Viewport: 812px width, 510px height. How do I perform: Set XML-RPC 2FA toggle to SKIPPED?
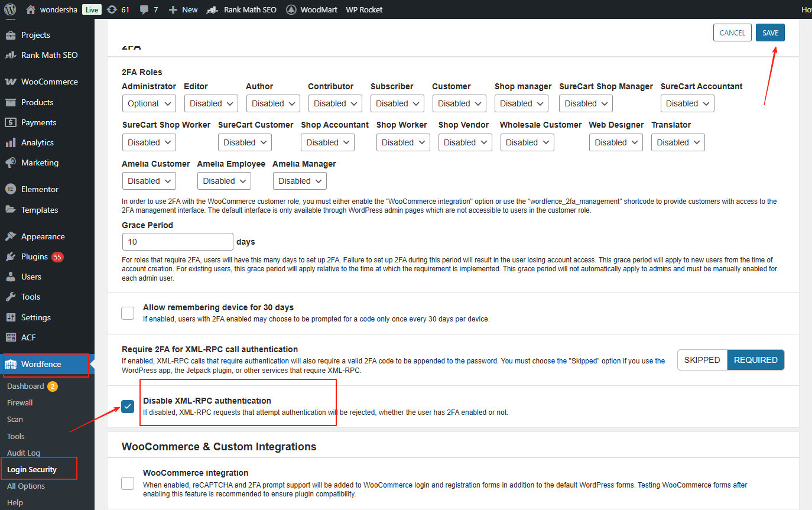pos(702,360)
